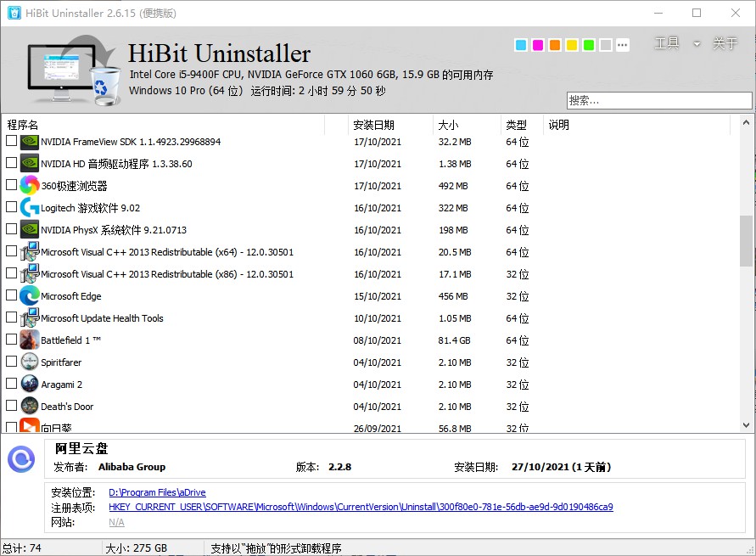Screen dimensions: 756x556
Task: Click Microsoft Edge install date 15/10/2021
Action: (378, 296)
